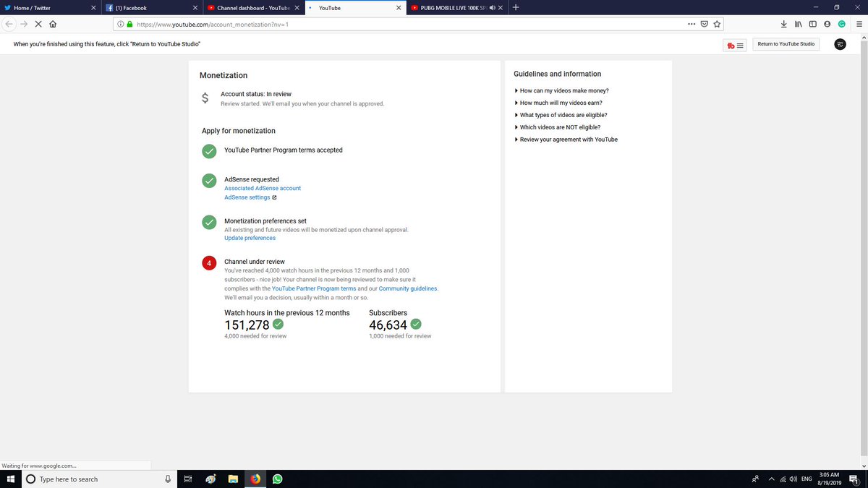Open the Firefox downloads panel
Screen dimensions: 868x488
point(784,23)
